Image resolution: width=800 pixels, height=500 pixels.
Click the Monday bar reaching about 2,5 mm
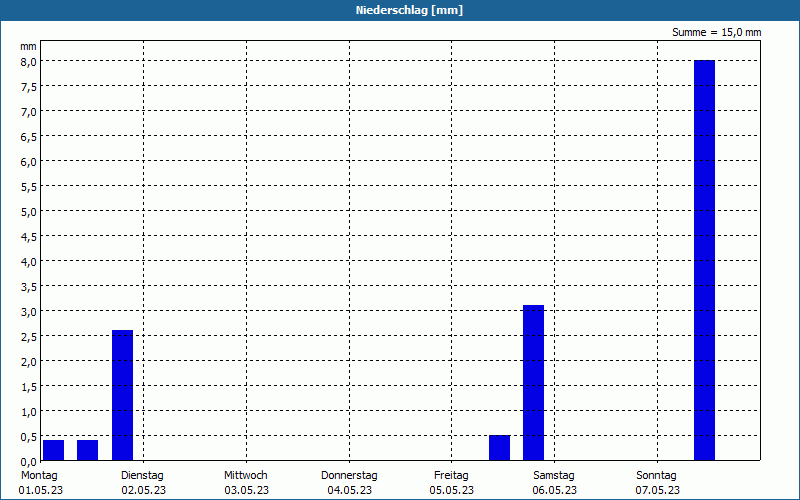click(x=122, y=395)
